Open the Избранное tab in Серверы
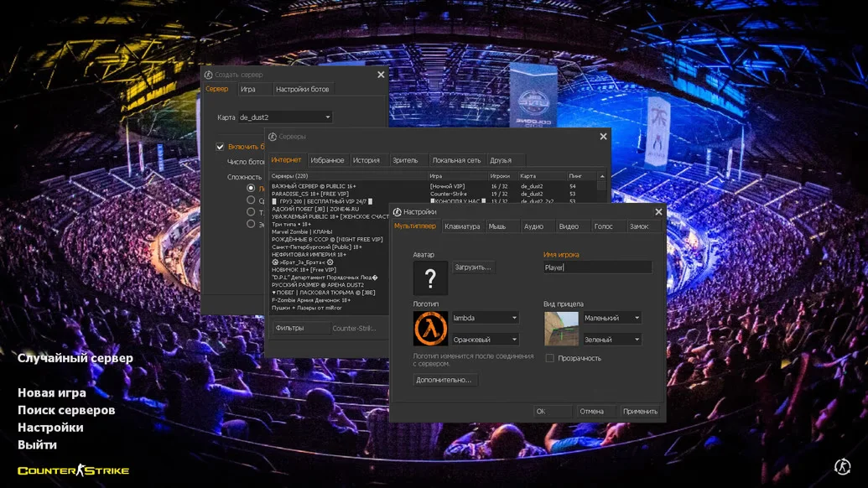 click(327, 160)
